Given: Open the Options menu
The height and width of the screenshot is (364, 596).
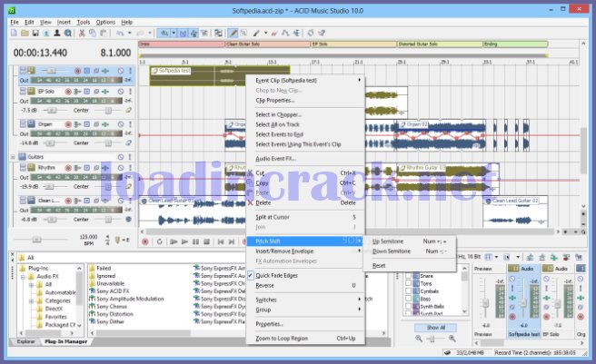Looking at the screenshot, I should pos(105,23).
